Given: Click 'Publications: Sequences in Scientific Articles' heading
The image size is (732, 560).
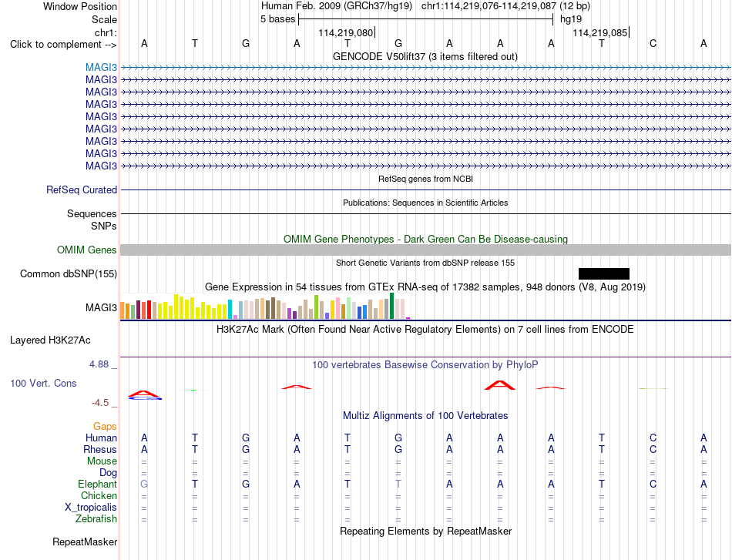Looking at the screenshot, I should (x=425, y=203).
